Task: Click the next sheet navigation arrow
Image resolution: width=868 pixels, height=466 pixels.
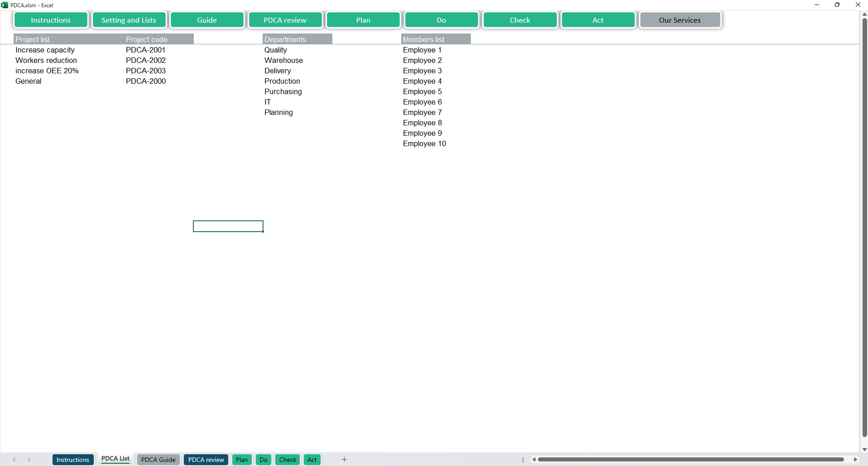Action: [x=29, y=460]
